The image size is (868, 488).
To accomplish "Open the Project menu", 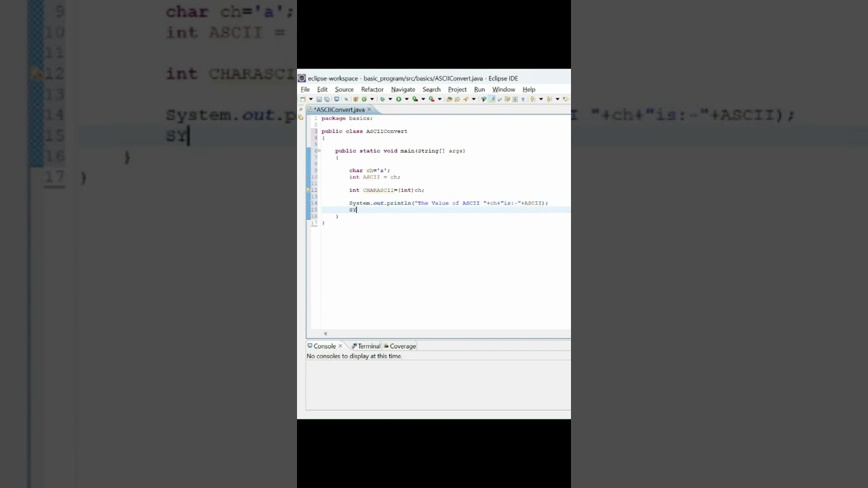I will tap(457, 89).
